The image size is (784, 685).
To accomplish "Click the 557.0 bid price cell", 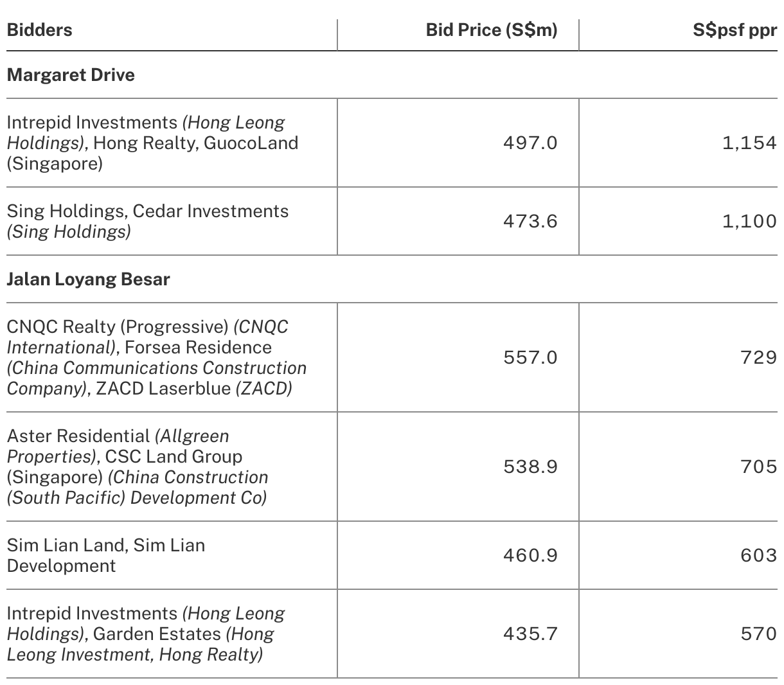I will (530, 357).
